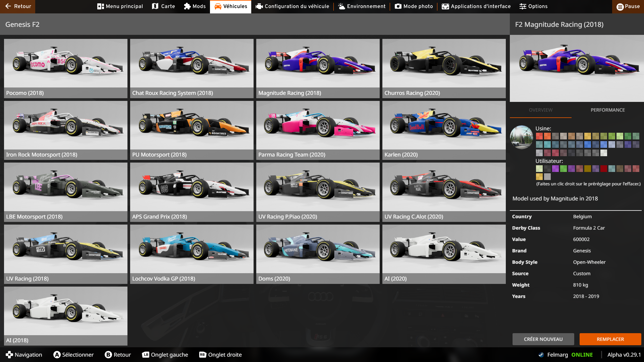
Task: Click the Pause menu icon
Action: click(x=620, y=6)
